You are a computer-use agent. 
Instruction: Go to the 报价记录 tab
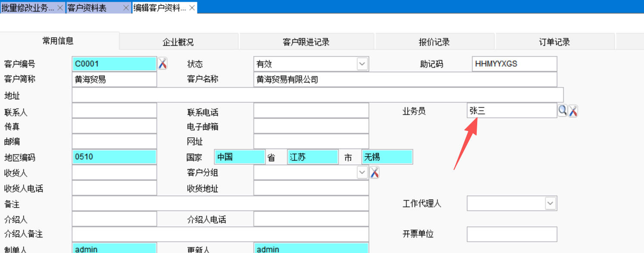point(434,42)
